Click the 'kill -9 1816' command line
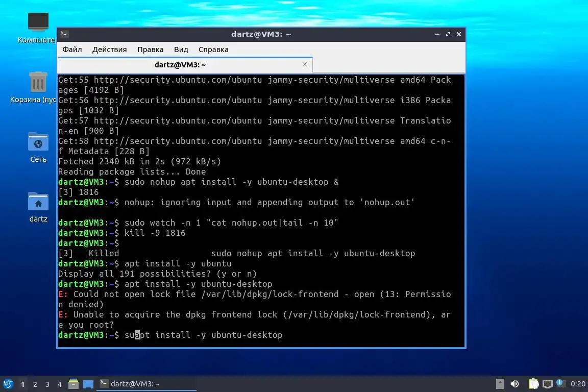Viewport: 588px width, 392px height. [x=122, y=233]
